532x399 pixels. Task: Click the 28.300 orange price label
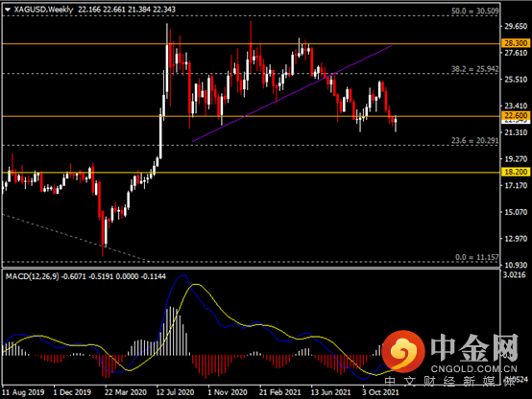point(515,43)
